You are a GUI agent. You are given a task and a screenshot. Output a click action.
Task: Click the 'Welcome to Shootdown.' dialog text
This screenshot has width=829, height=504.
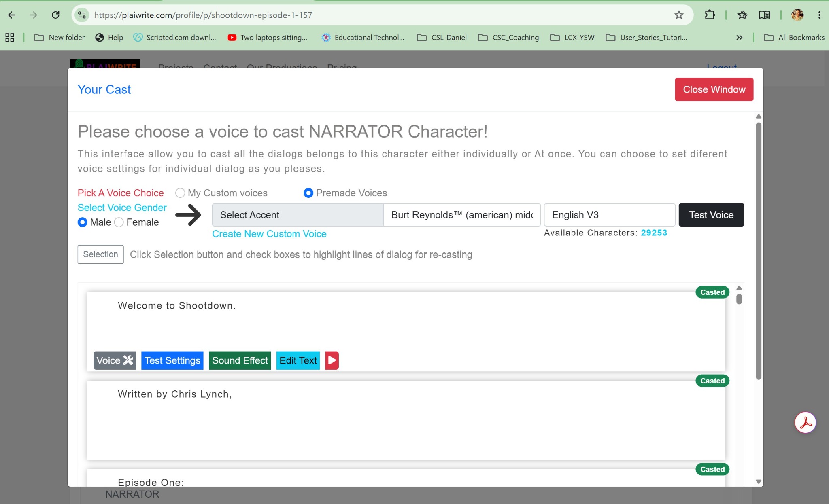point(177,305)
